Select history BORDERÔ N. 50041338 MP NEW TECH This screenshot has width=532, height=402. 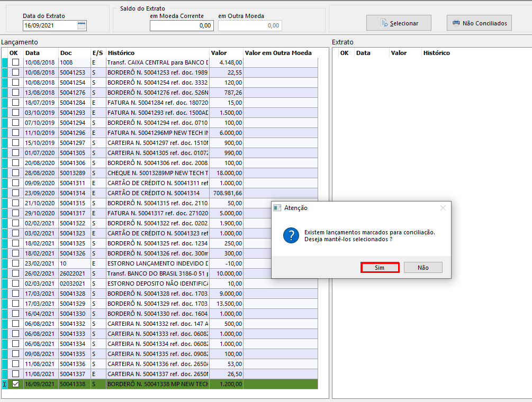(x=158, y=384)
